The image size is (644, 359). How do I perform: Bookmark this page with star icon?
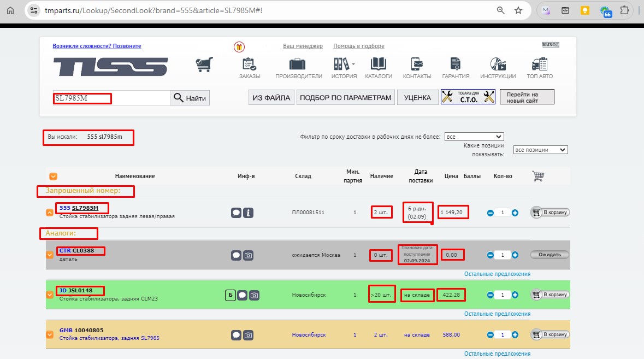pos(518,10)
